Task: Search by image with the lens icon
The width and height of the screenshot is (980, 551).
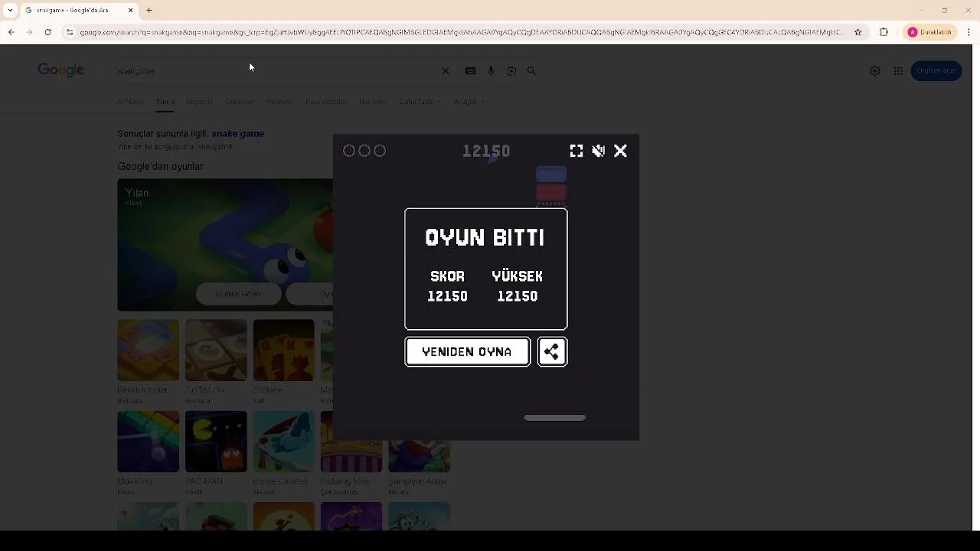Action: [511, 71]
